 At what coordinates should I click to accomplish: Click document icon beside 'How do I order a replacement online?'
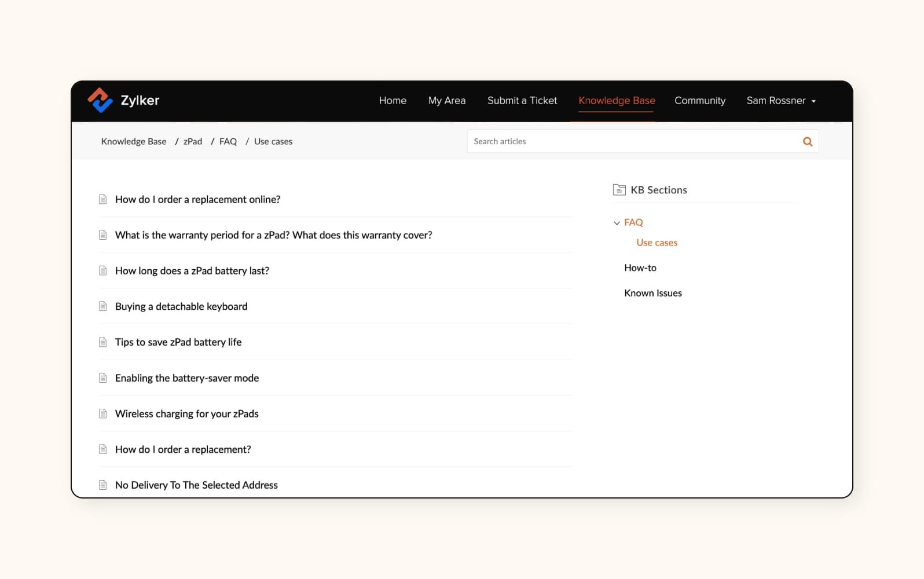(103, 199)
